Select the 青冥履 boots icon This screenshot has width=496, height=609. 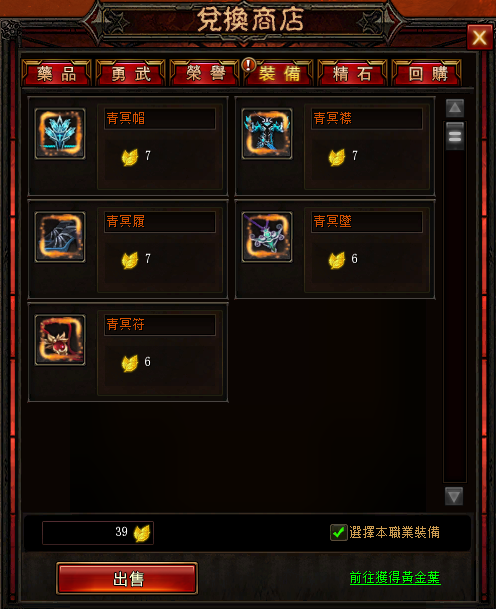click(x=60, y=237)
